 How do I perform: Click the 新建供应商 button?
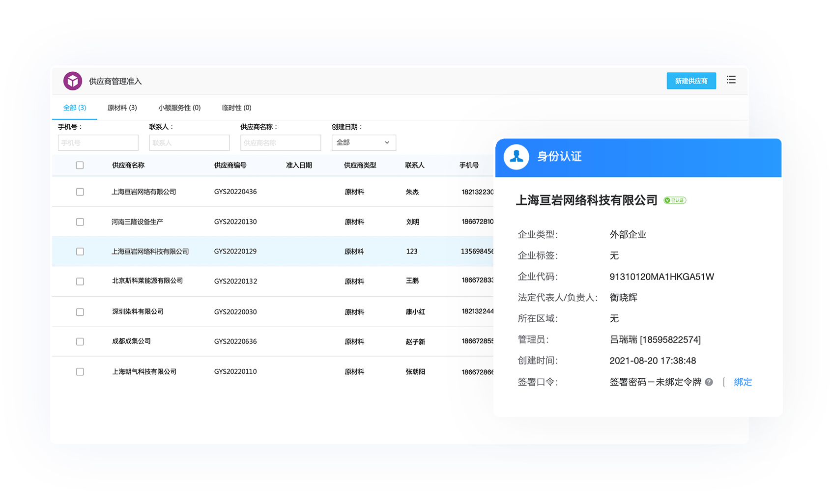pos(691,81)
